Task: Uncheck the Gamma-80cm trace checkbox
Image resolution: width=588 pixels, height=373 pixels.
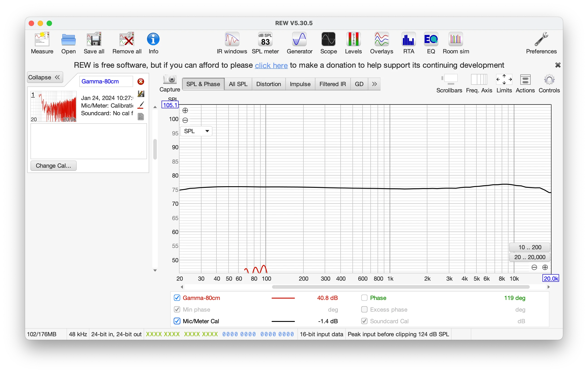Action: coord(177,298)
